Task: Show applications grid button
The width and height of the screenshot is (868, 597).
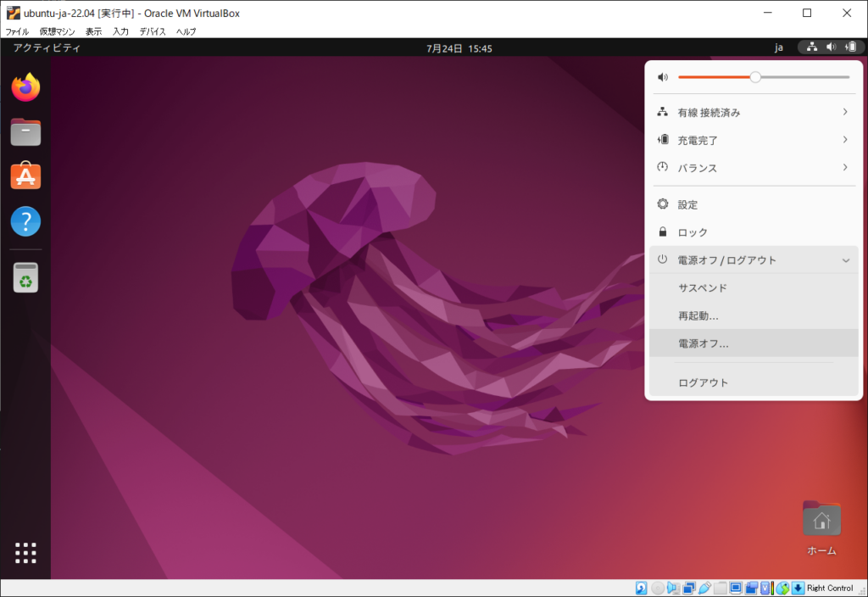Action: tap(25, 553)
